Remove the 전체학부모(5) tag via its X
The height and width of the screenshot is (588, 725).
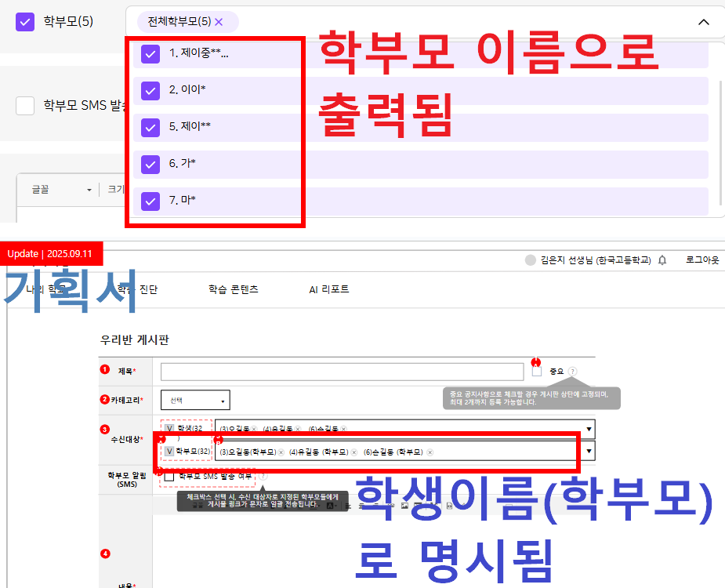[219, 22]
